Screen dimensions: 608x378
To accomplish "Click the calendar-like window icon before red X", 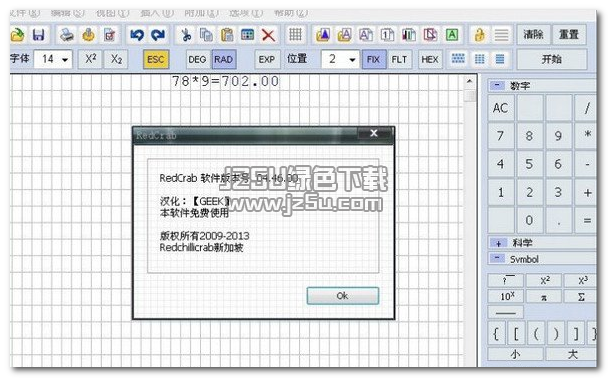I will 247,35.
